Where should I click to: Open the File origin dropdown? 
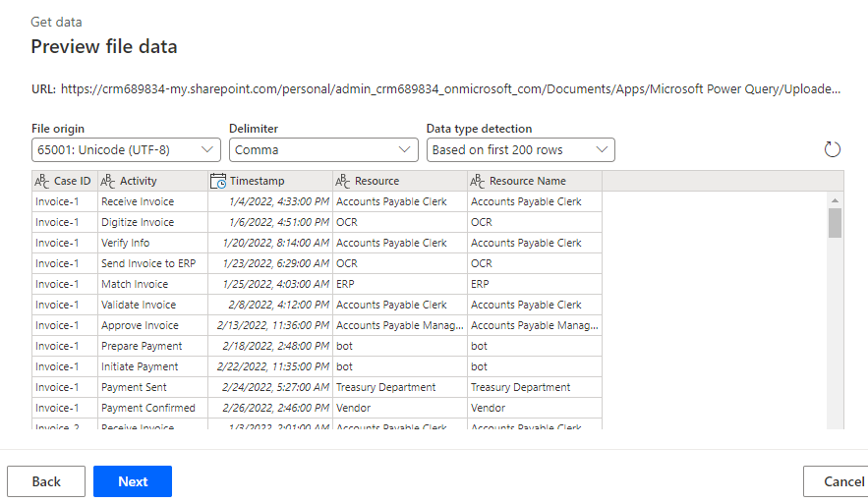(126, 150)
